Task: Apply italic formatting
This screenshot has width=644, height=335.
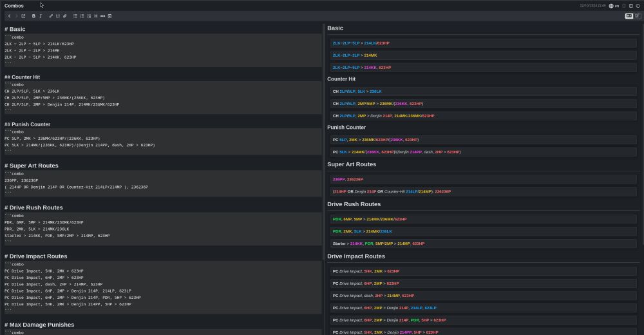Action: (41, 16)
